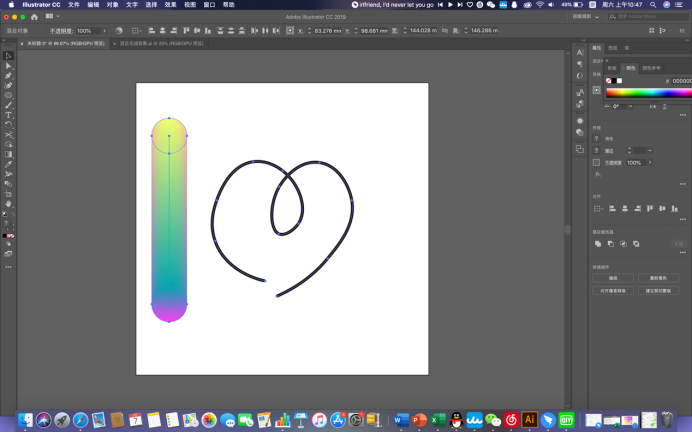Open the Paragraph panel icon

(580, 64)
